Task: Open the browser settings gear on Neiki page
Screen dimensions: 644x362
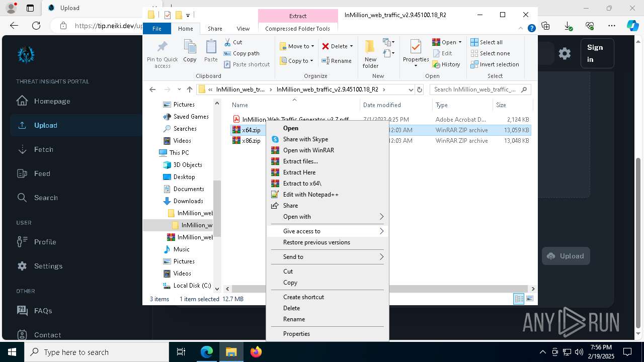Action: (565, 53)
